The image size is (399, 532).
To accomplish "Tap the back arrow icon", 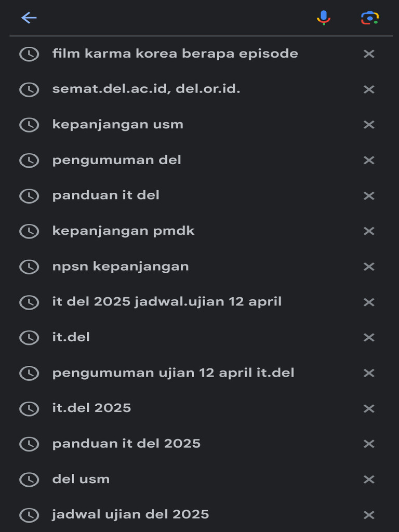I will coord(29,18).
